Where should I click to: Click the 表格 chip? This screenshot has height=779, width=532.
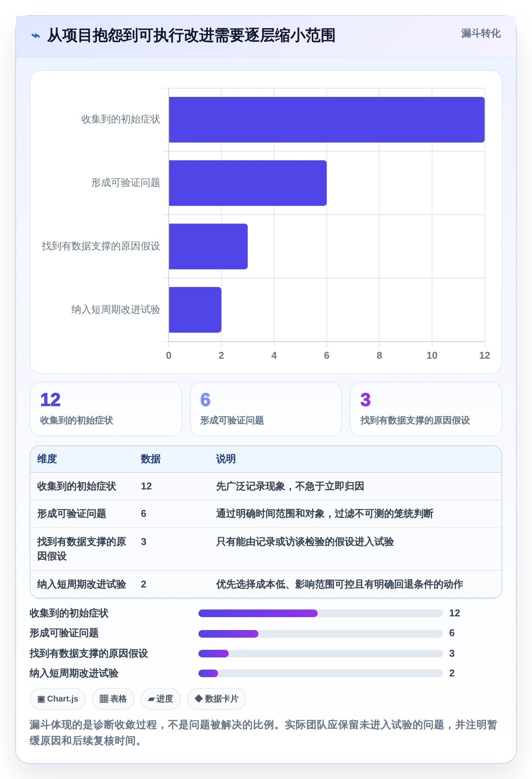coord(113,698)
